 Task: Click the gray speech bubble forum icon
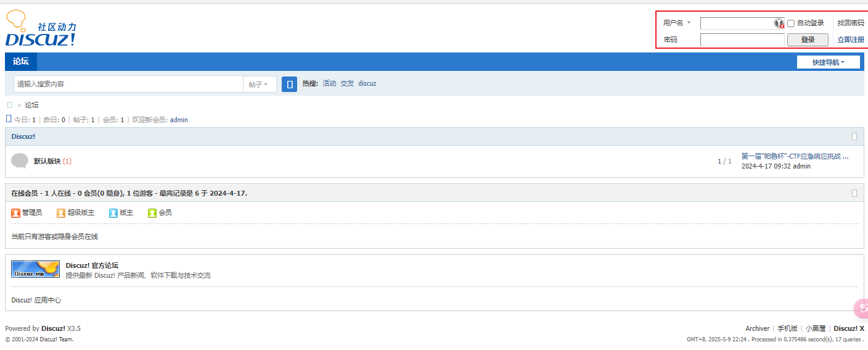(x=20, y=161)
